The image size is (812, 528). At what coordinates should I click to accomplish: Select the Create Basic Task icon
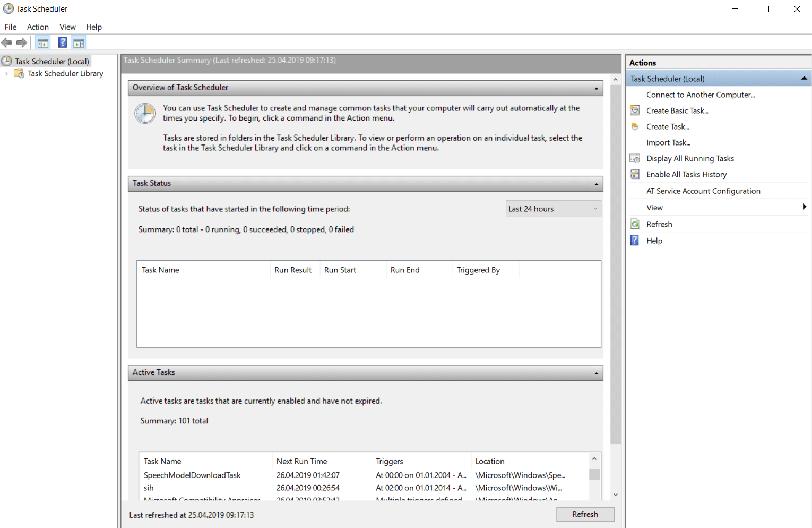tap(635, 110)
